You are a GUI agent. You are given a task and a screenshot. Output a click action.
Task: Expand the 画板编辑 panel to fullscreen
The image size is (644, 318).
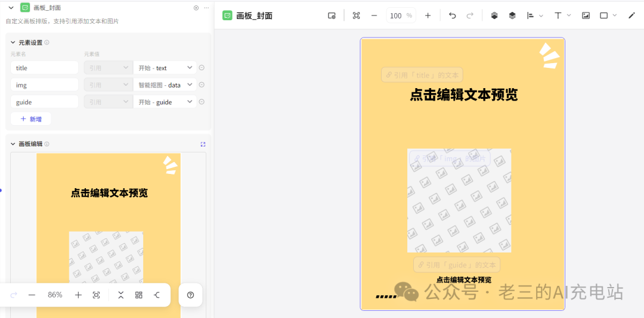point(203,144)
